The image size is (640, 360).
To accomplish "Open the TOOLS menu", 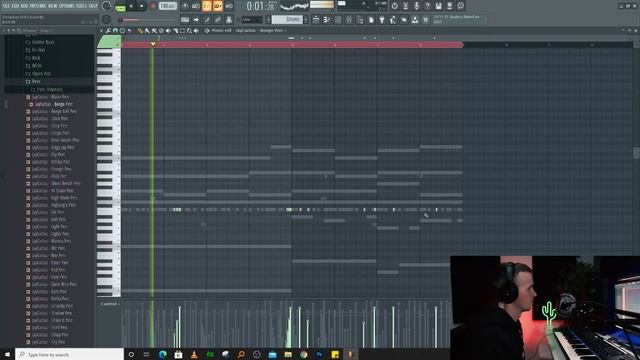I will [82, 6].
